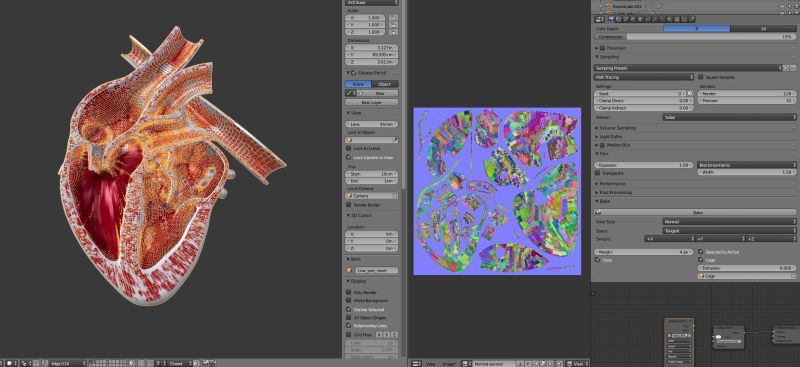
Task: Uncheck Relationship Lines option
Action: click(x=349, y=325)
